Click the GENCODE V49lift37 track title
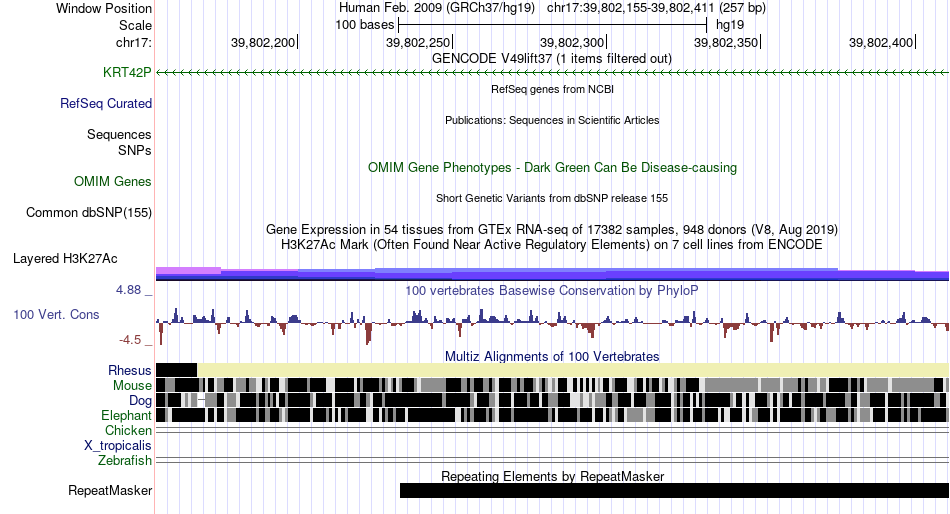Screen dimensions: 950x514 552,59
